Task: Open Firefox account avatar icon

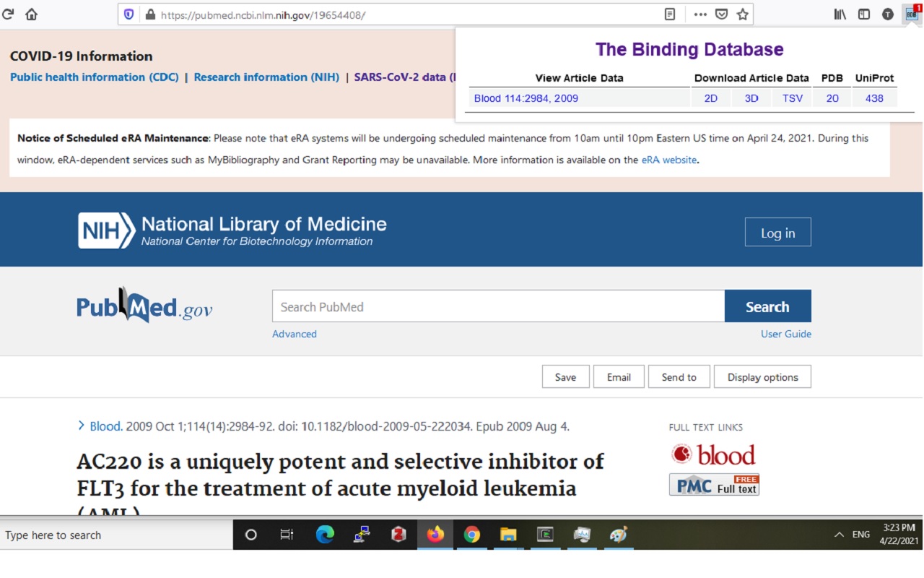Action: click(888, 14)
